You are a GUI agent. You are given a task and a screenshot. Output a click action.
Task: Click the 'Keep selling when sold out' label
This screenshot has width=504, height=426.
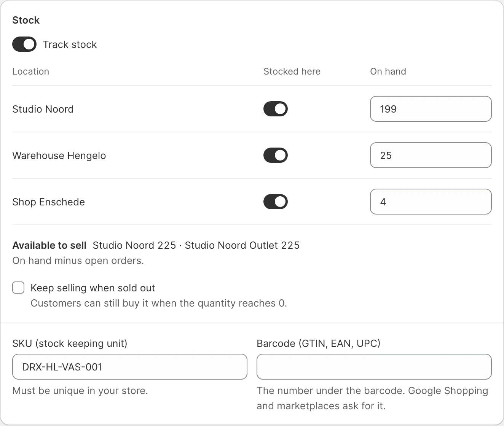pyautogui.click(x=93, y=288)
